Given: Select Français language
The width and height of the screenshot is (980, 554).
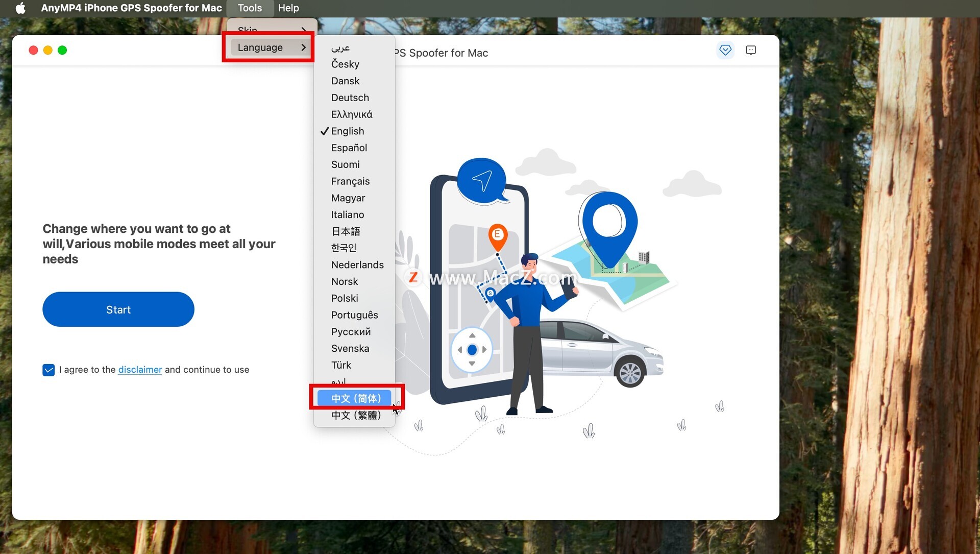Looking at the screenshot, I should tap(354, 181).
